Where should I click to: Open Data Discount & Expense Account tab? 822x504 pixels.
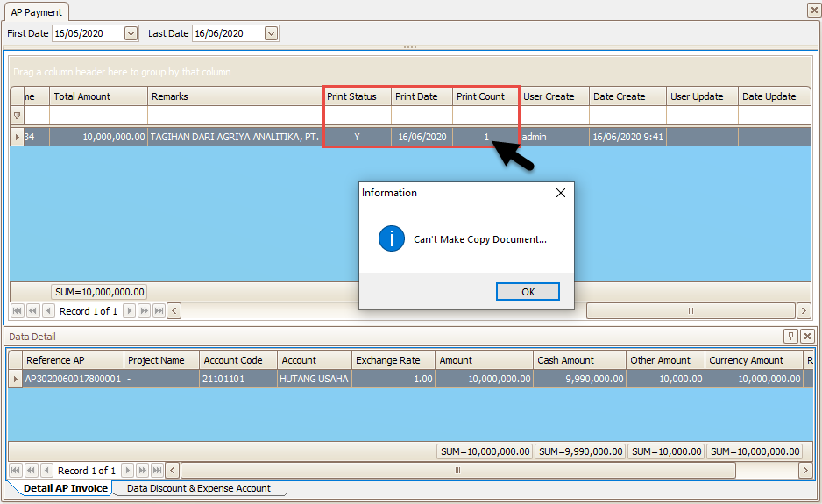199,488
